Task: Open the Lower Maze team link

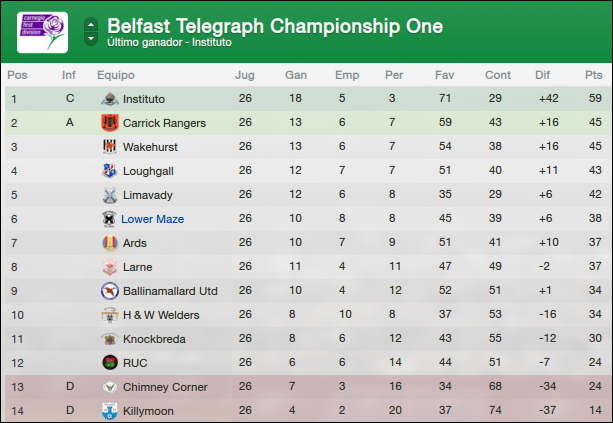Action: coord(152,219)
